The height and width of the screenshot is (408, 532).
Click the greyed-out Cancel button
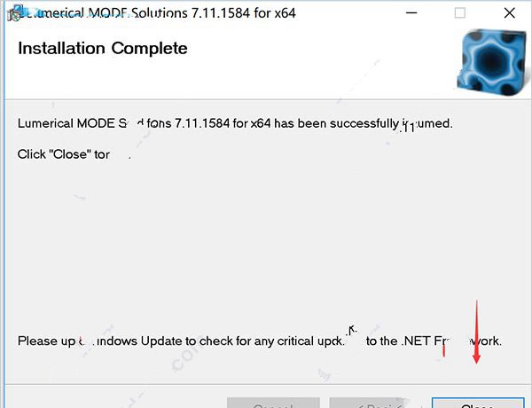point(273,403)
